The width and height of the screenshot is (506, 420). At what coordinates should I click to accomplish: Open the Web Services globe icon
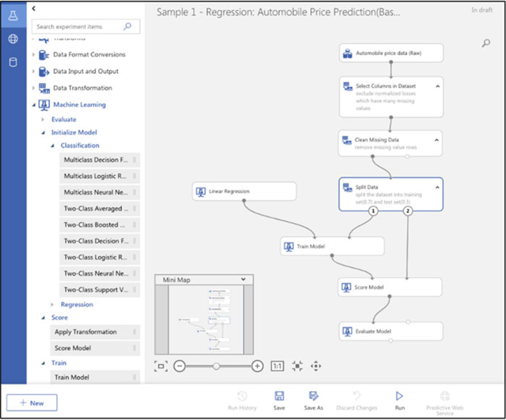point(13,39)
